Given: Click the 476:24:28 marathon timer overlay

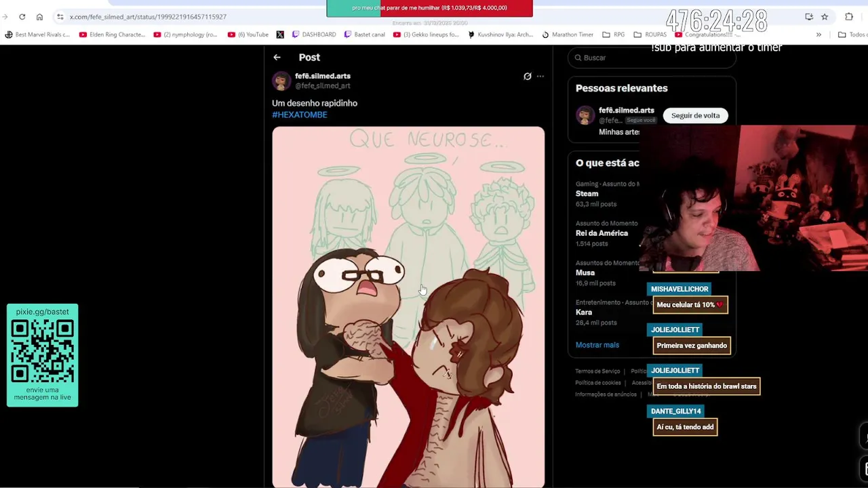Looking at the screenshot, I should (716, 21).
